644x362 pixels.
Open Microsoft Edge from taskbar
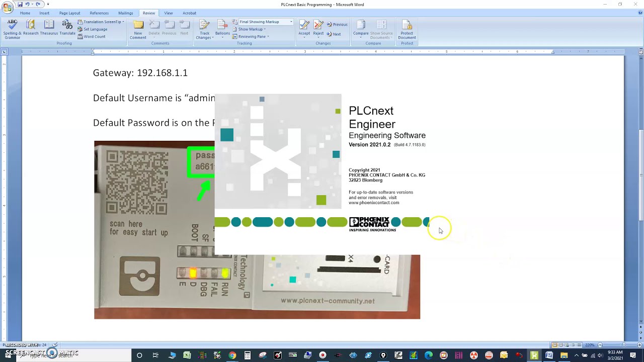click(x=428, y=355)
